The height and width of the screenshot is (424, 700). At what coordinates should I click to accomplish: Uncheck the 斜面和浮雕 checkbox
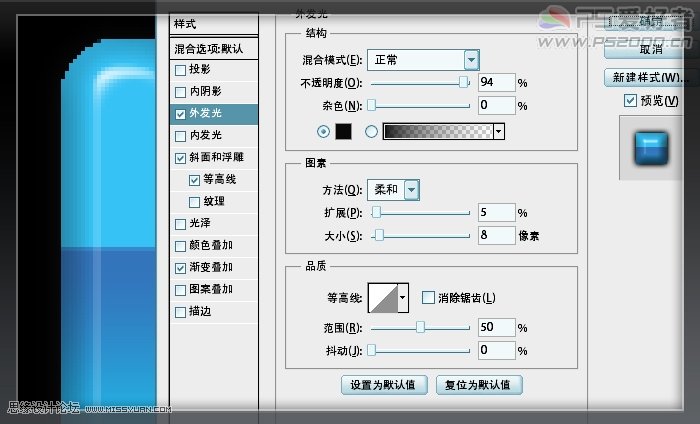pos(180,158)
